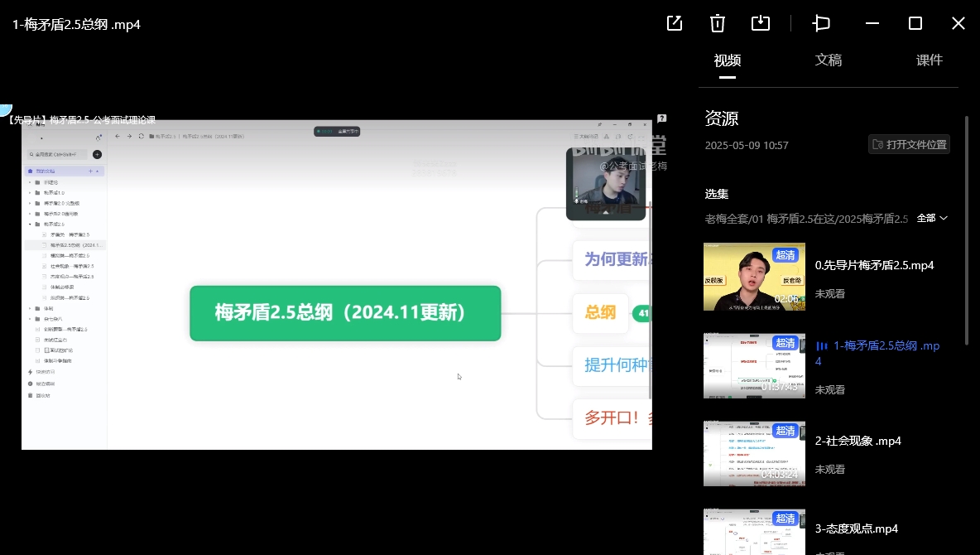The height and width of the screenshot is (555, 980).
Task: Click the share icon in the title bar
Action: click(x=674, y=23)
